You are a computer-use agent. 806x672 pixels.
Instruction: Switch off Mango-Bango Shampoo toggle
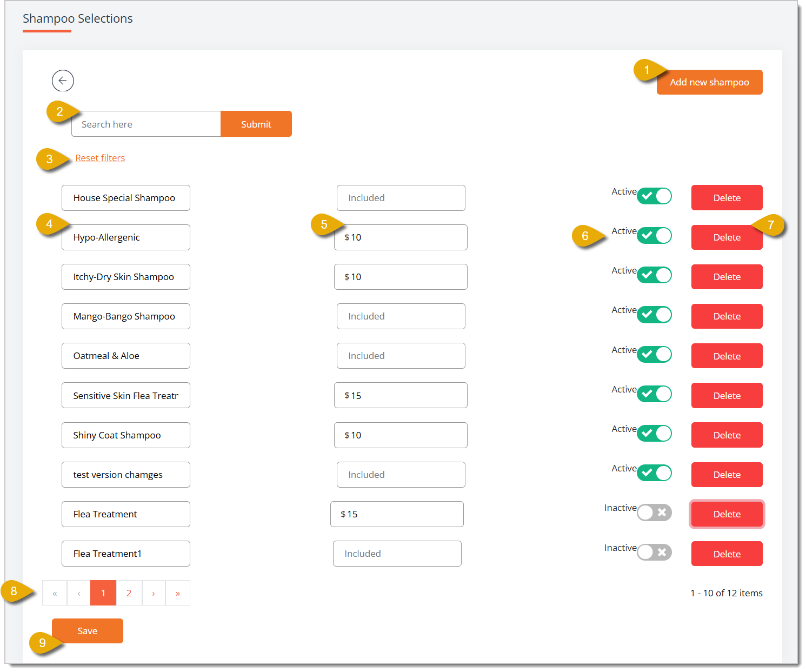coord(654,315)
